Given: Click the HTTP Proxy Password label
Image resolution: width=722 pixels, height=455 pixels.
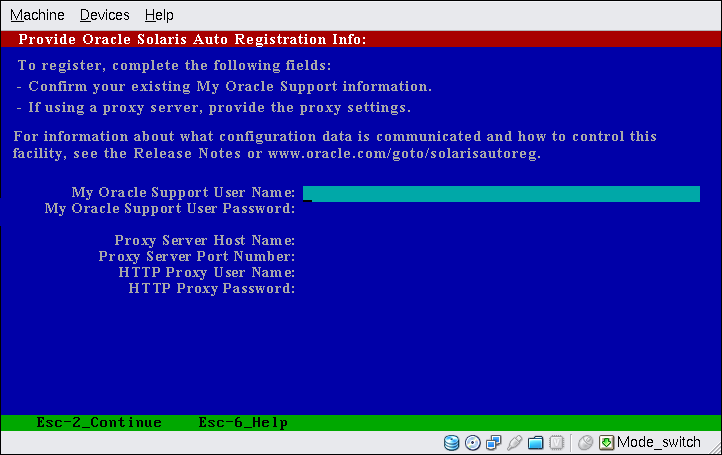Looking at the screenshot, I should [212, 289].
